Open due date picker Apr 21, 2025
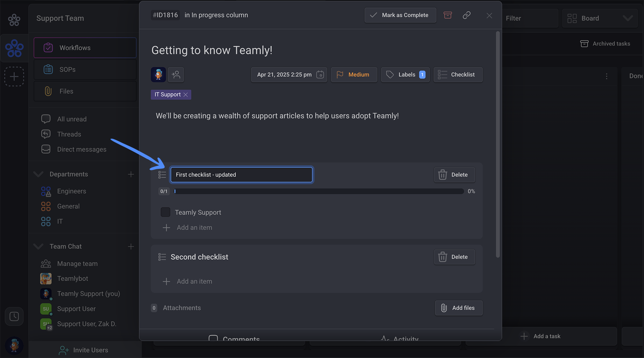This screenshot has height=358, width=644. coord(289,75)
